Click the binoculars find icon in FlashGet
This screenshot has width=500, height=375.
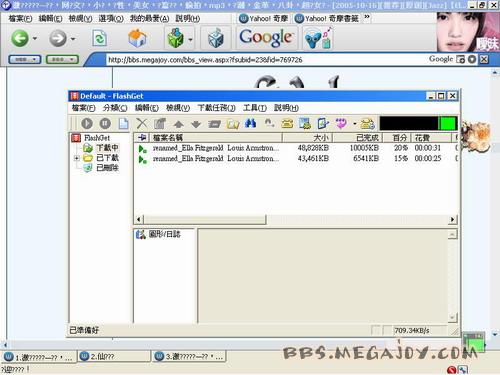coord(251,123)
